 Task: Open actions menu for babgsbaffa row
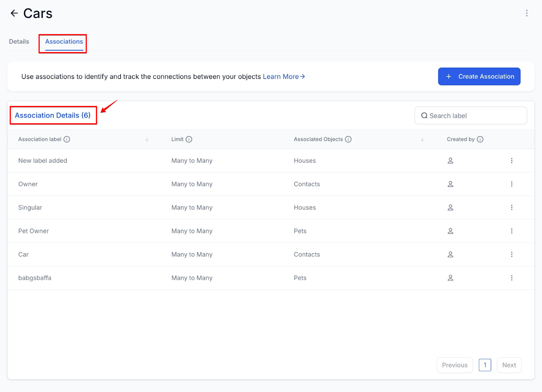click(x=512, y=278)
